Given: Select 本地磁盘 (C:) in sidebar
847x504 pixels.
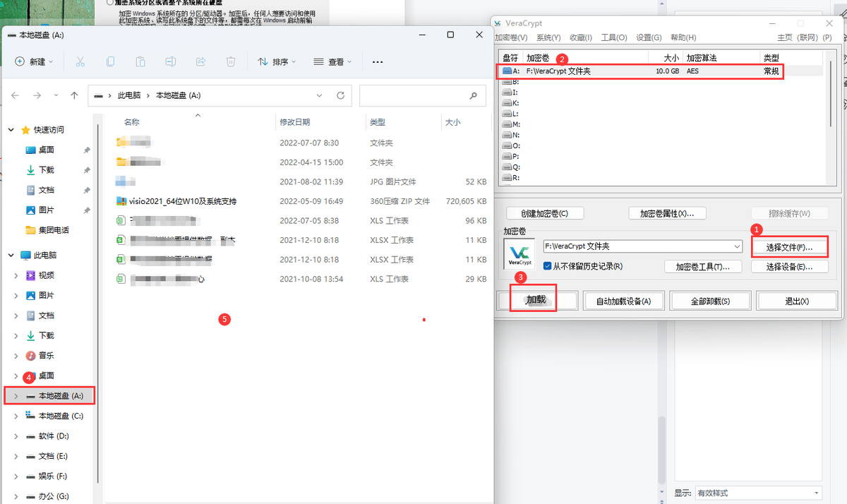Looking at the screenshot, I should click(61, 416).
